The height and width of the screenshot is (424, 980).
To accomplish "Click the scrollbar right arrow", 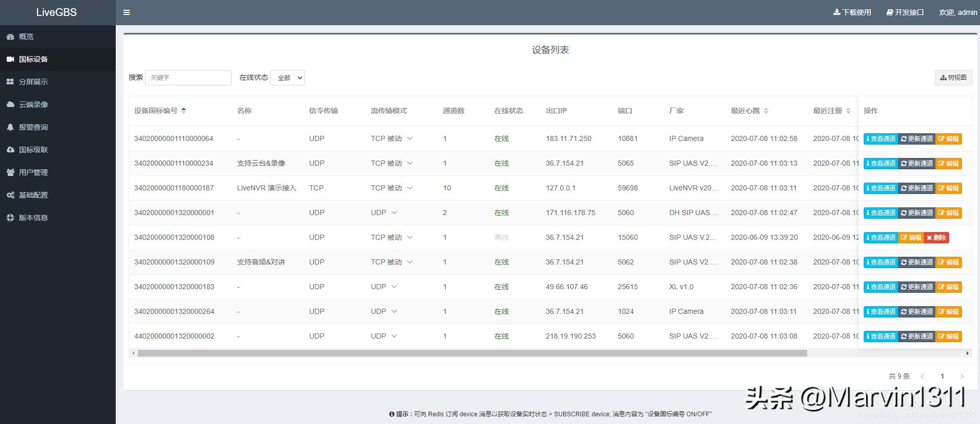I will coord(968,353).
